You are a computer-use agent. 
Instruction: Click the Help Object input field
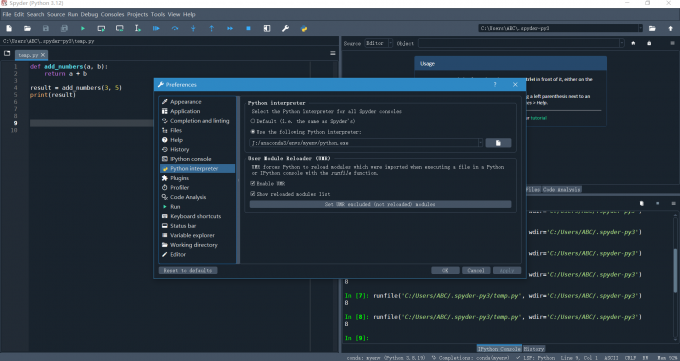coord(518,43)
